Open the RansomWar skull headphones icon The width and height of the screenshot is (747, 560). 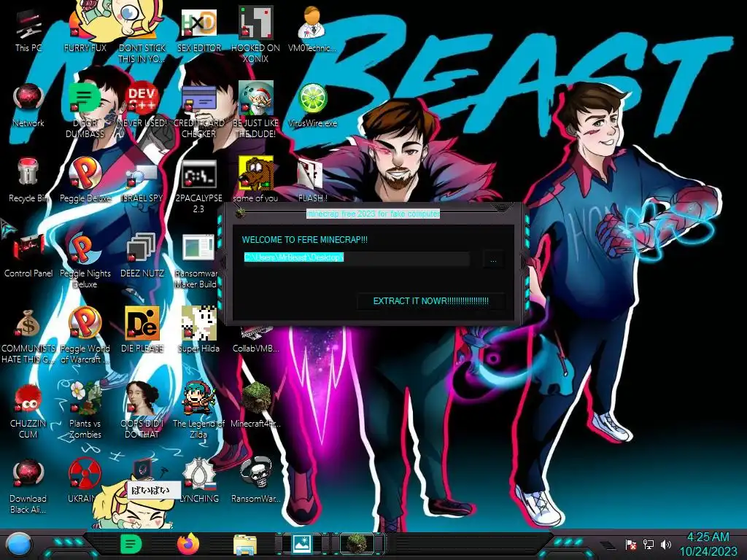coord(256,480)
